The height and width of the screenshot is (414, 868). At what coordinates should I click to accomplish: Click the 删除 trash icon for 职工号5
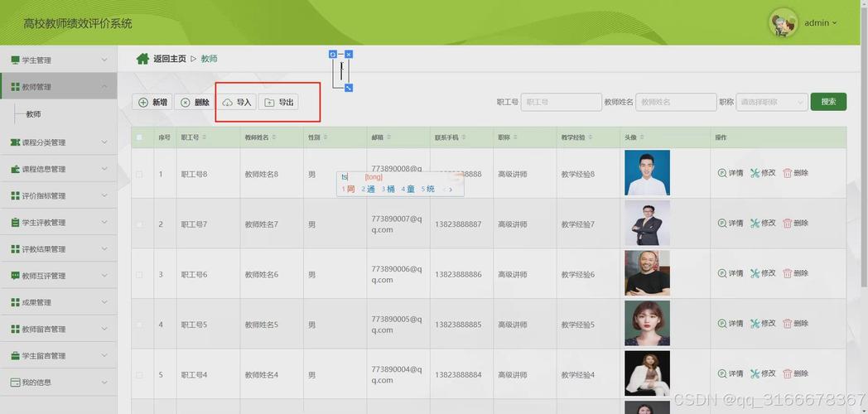[787, 323]
